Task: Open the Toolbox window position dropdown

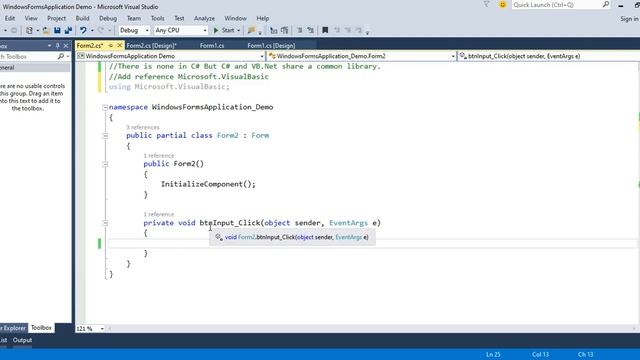Action: coord(49,46)
